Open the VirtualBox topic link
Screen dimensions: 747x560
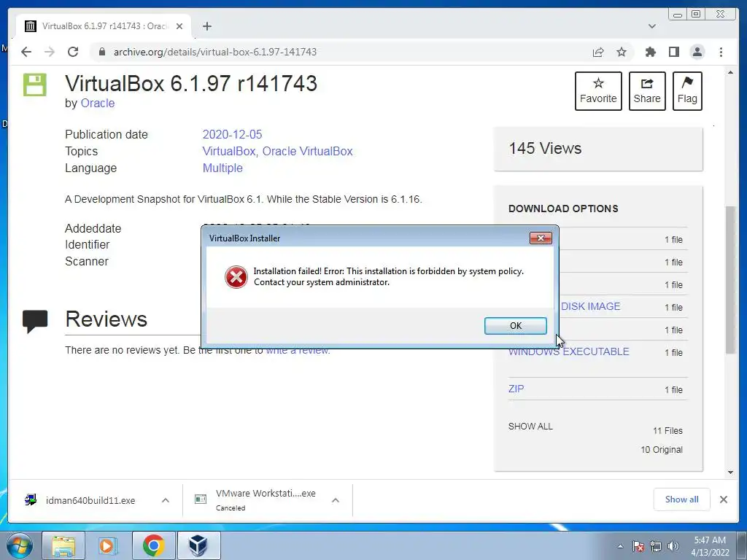point(228,152)
